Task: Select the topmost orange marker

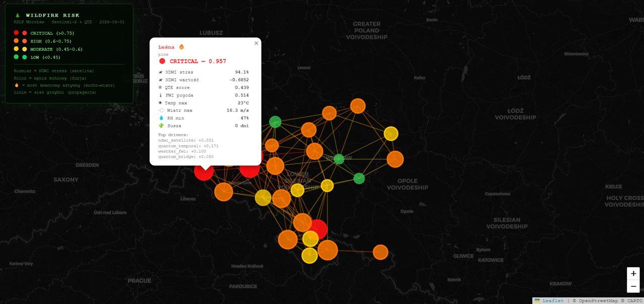Action: coord(358,106)
